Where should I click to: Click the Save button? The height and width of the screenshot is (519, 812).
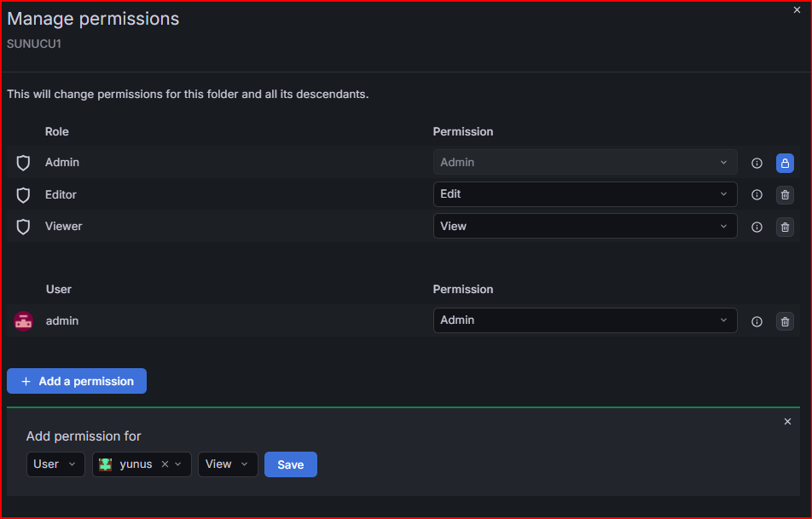tap(291, 464)
